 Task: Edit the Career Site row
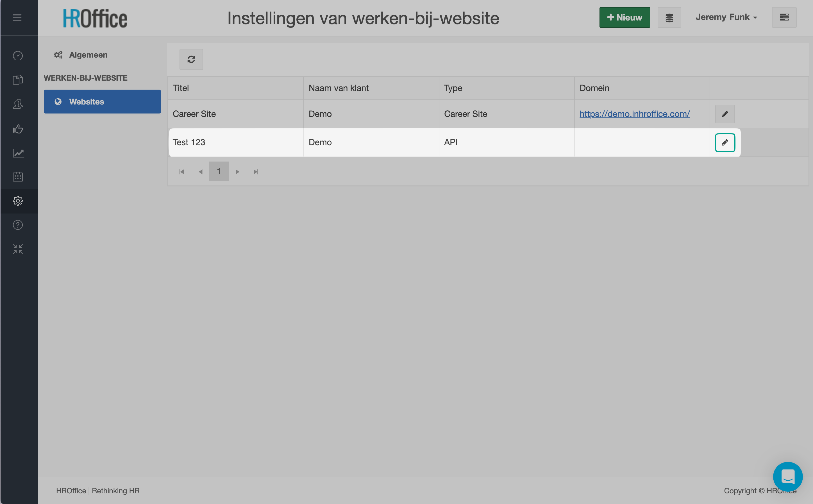coord(725,114)
